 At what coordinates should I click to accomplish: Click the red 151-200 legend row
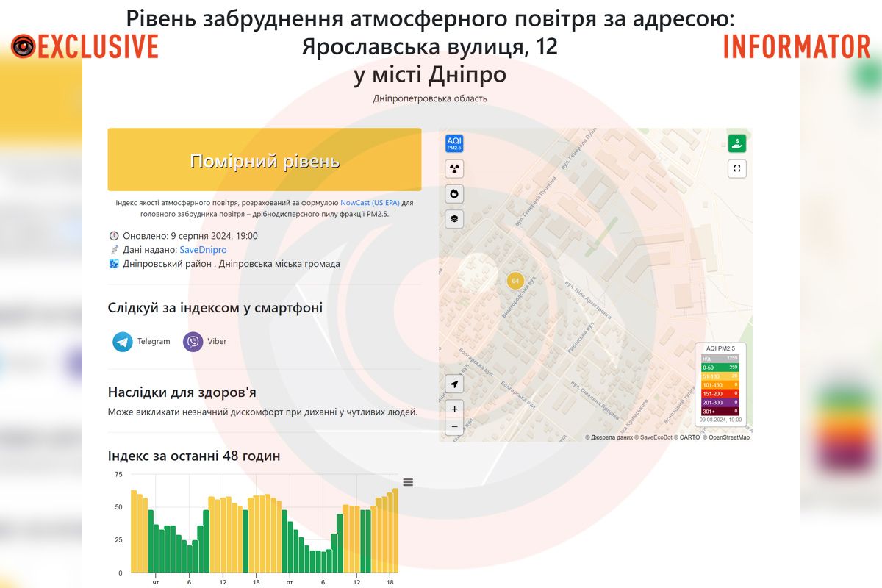coord(720,394)
